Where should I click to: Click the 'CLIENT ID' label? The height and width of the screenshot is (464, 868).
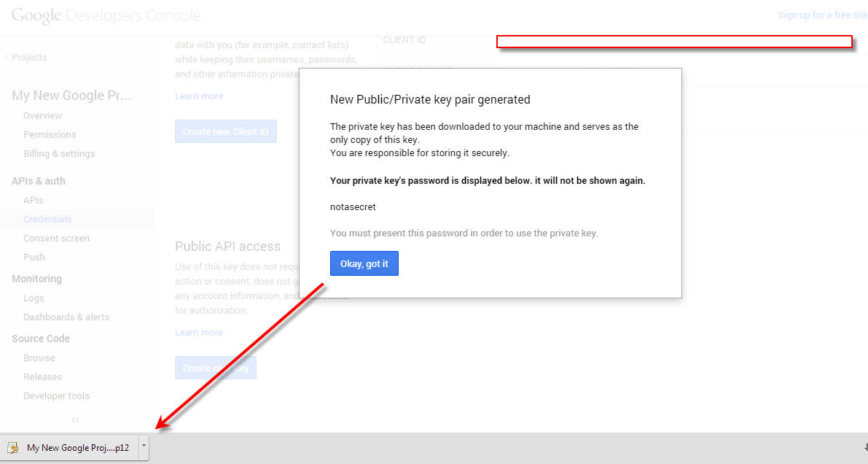click(404, 40)
